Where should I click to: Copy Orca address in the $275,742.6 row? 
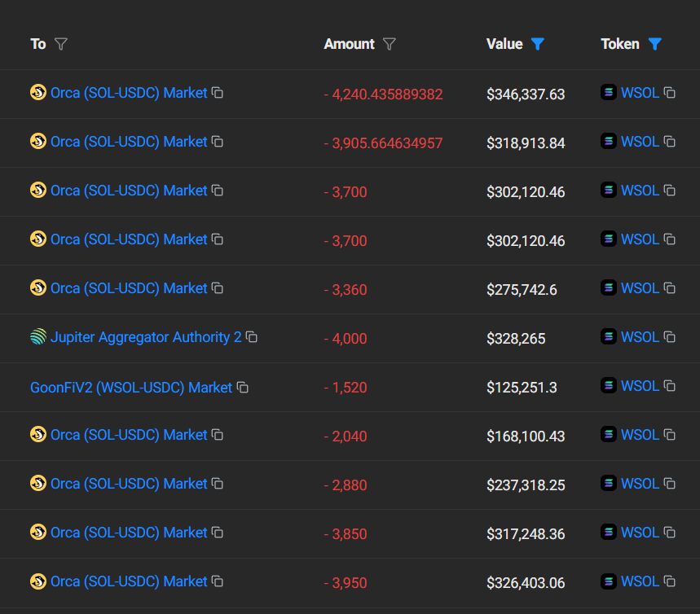pyautogui.click(x=218, y=288)
